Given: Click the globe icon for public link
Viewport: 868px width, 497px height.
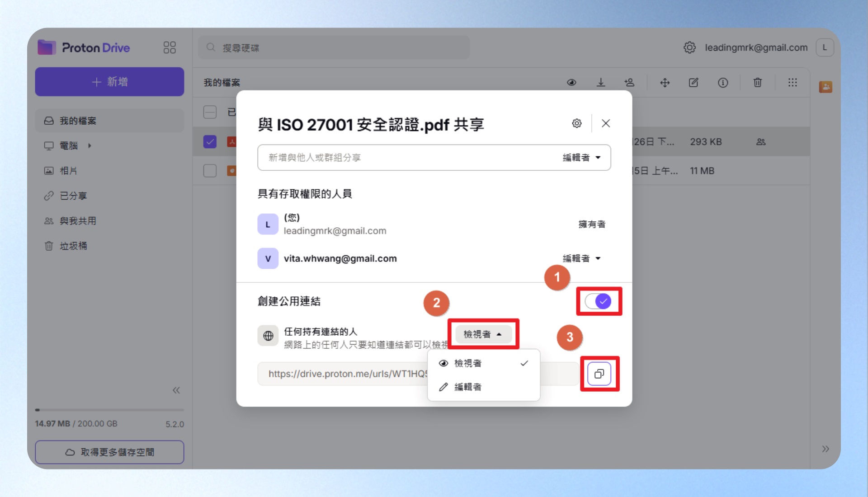Looking at the screenshot, I should (x=268, y=336).
